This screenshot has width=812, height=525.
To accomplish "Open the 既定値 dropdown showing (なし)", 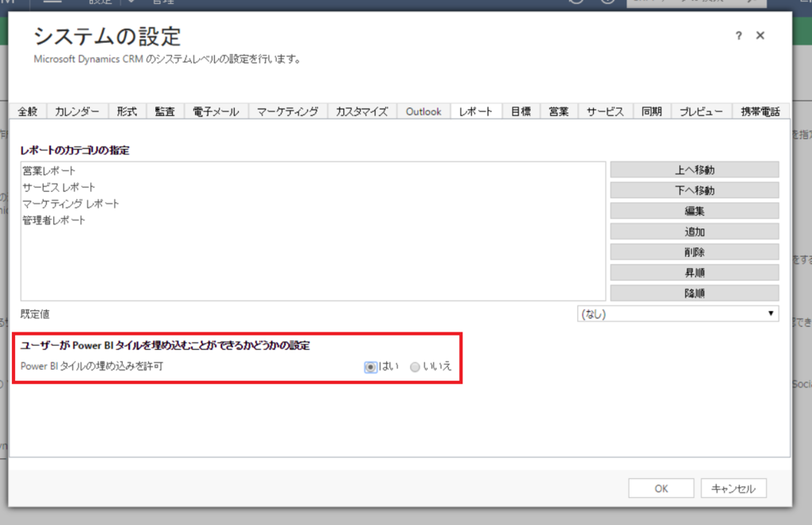I will 678,314.
